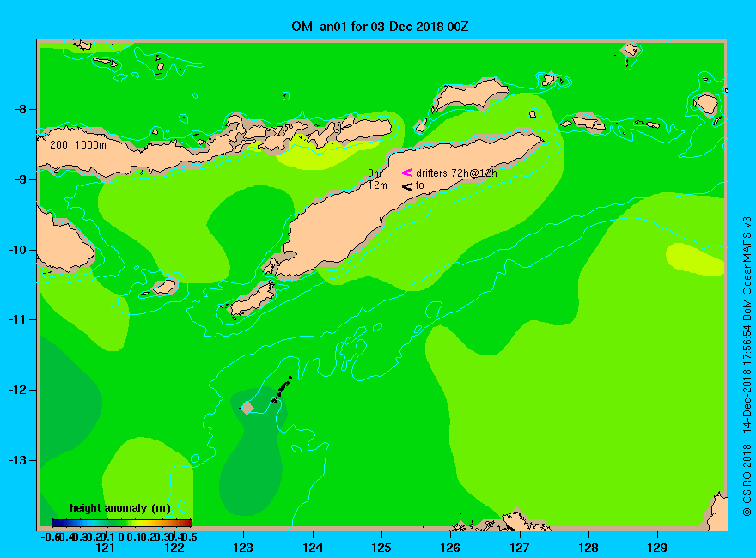Click the height anomaly color bar
The image size is (756, 558).
122,523
